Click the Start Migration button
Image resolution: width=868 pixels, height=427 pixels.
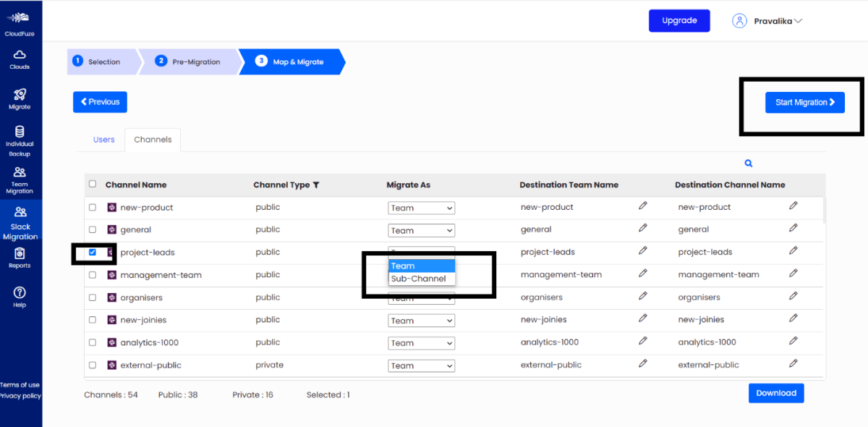(804, 102)
